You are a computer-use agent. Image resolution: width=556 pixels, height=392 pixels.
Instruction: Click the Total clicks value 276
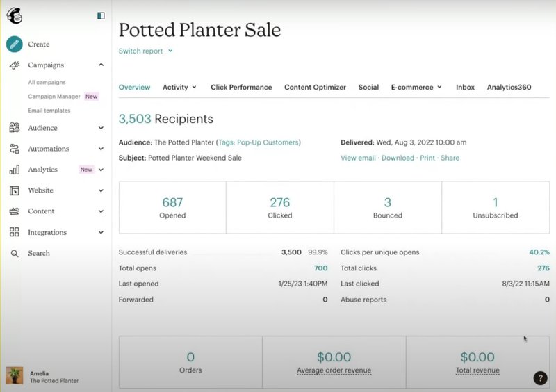[x=543, y=268]
